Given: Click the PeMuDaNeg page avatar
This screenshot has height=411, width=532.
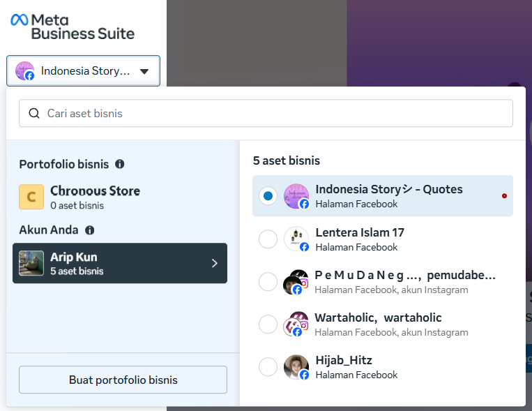Looking at the screenshot, I should click(x=296, y=282).
